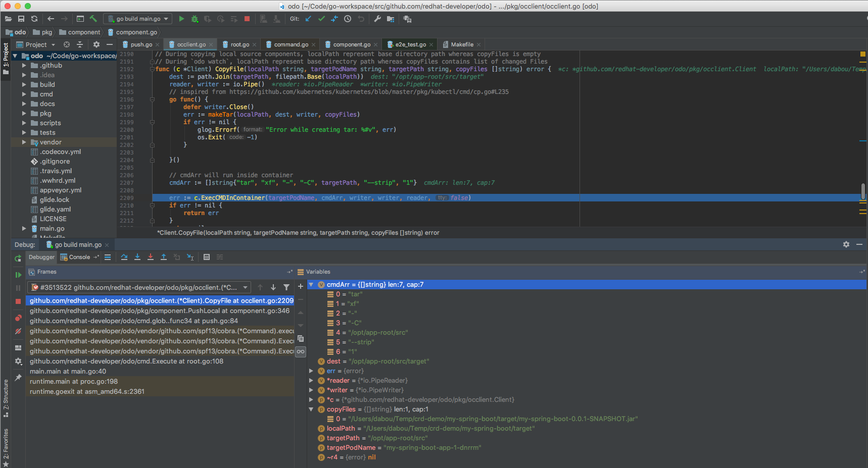Click the pkg breadcrumb
This screenshot has height=468, width=868.
click(43, 32)
